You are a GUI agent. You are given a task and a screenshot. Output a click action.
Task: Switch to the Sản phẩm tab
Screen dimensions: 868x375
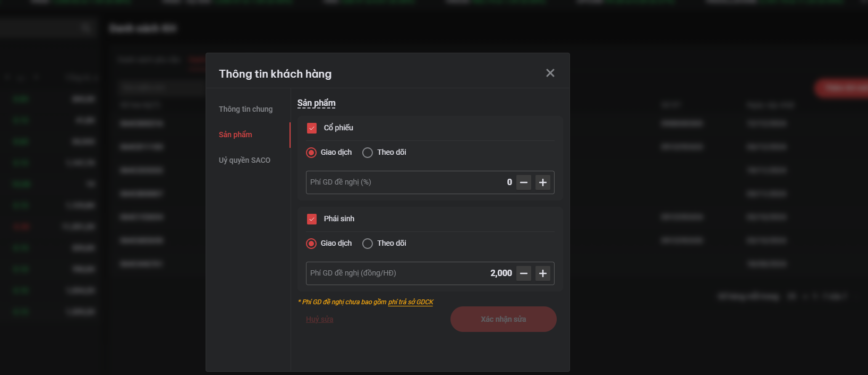tap(235, 135)
